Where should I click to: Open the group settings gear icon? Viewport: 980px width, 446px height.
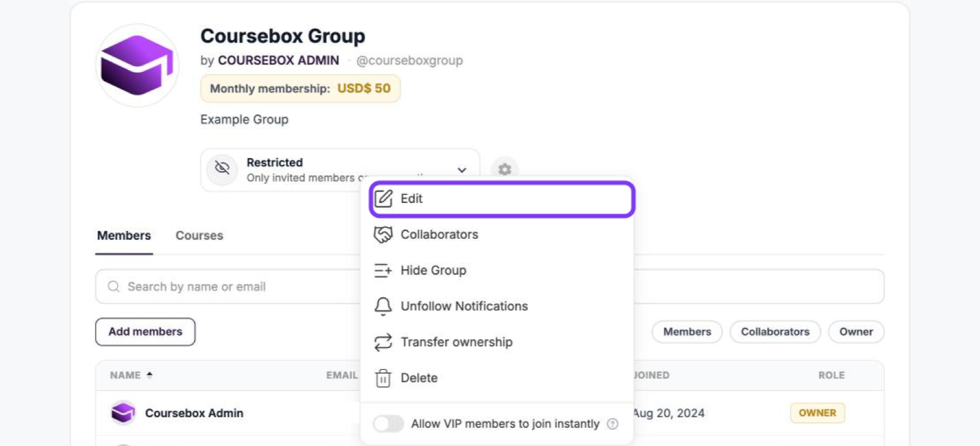point(504,169)
